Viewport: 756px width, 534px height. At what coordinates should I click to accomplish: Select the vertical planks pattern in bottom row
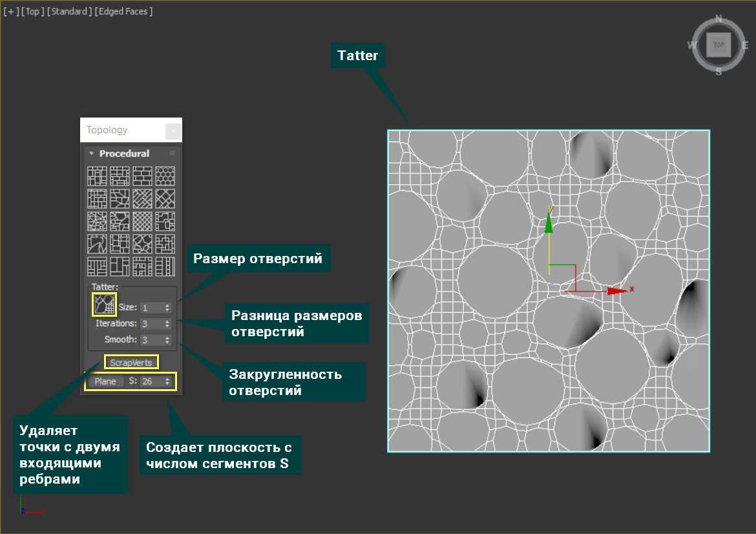click(165, 266)
